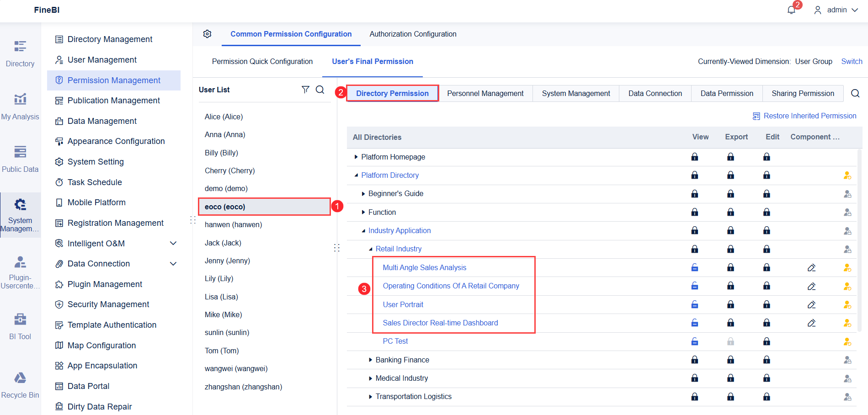Switch to Permission Quick Configuration tab
The image size is (868, 415).
click(x=262, y=62)
